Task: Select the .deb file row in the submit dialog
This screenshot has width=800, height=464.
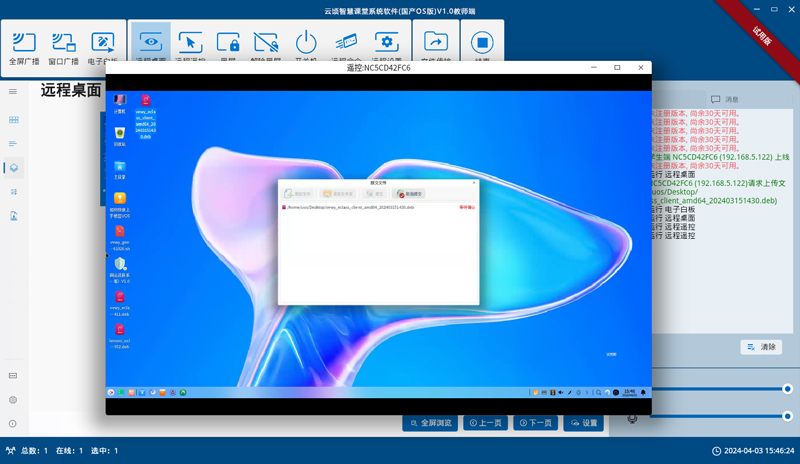Action: [378, 207]
